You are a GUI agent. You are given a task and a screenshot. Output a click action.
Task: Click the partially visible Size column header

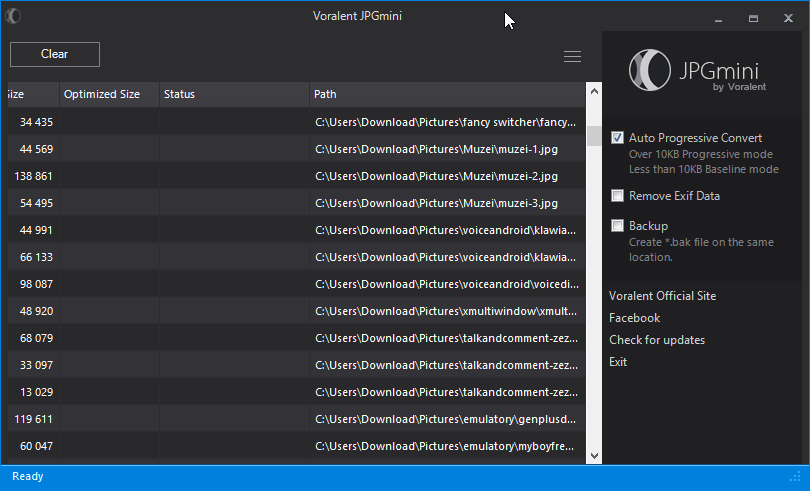[33, 94]
